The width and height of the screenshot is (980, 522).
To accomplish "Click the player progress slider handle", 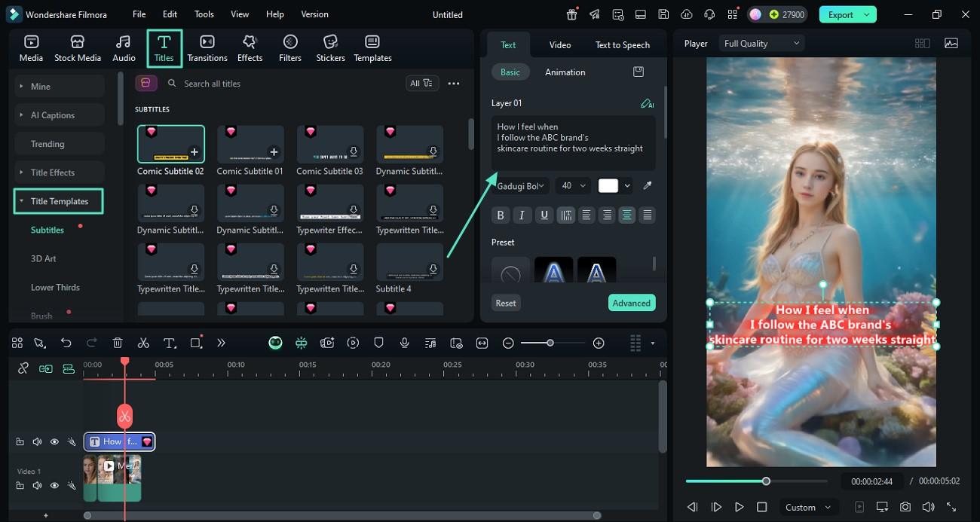I will 766,481.
